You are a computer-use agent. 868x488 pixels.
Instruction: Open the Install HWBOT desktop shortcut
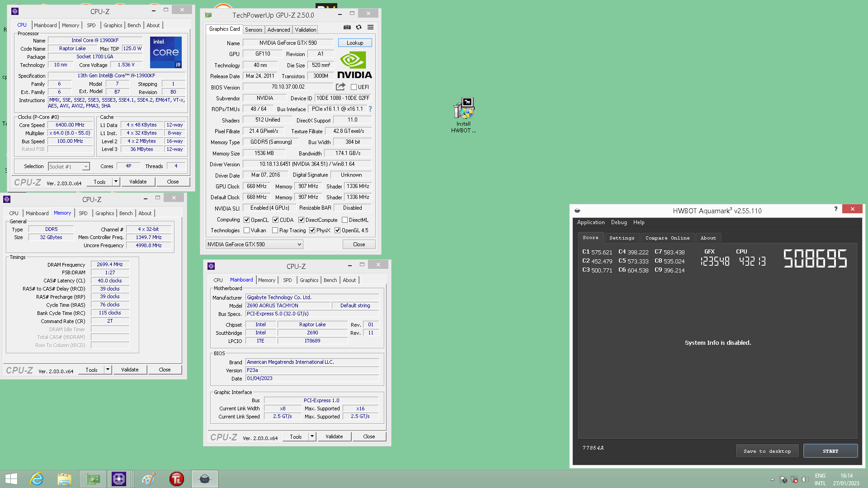click(463, 116)
